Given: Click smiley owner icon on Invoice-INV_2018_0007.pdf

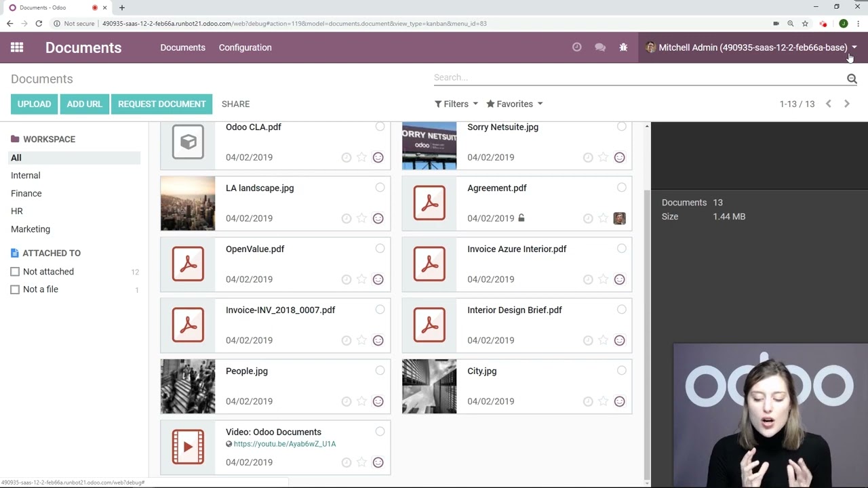Looking at the screenshot, I should (378, 340).
